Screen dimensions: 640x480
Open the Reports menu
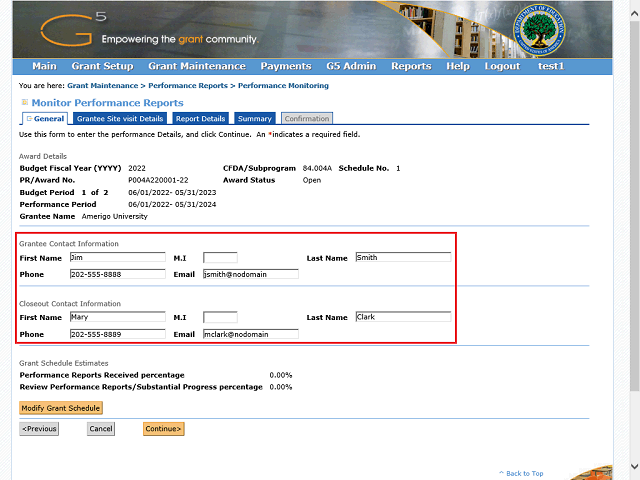[x=411, y=66]
